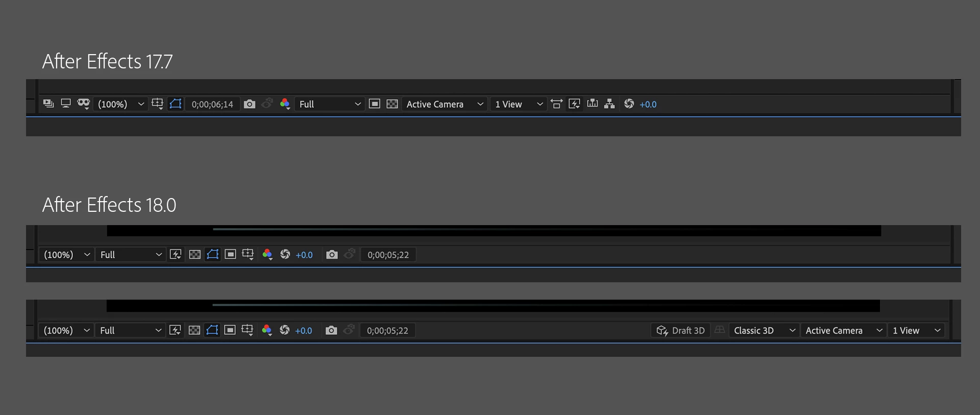
Task: Take snapshot with camera icon in 17.7 toolbar
Action: click(250, 104)
